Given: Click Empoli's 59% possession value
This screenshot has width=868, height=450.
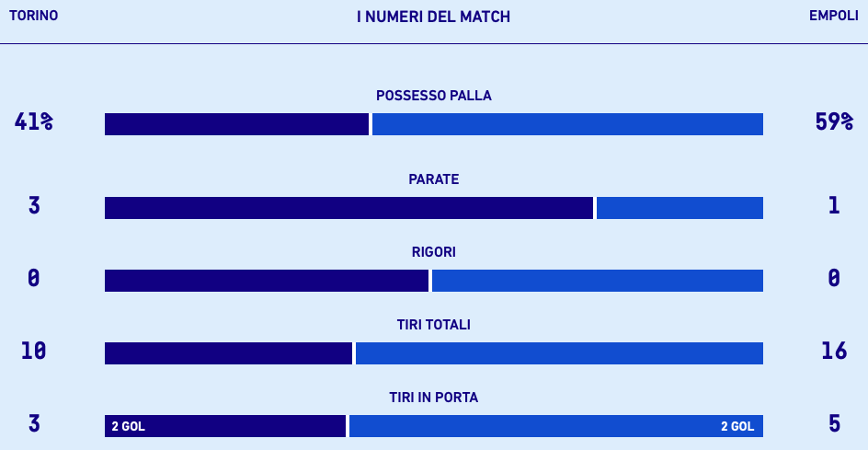Looking at the screenshot, I should [834, 121].
